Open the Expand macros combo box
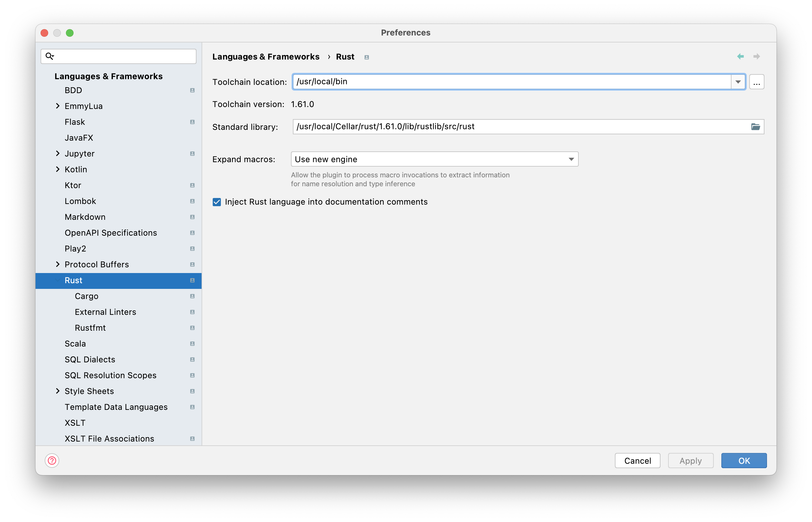Screen dimensions: 812x522 [x=434, y=159]
